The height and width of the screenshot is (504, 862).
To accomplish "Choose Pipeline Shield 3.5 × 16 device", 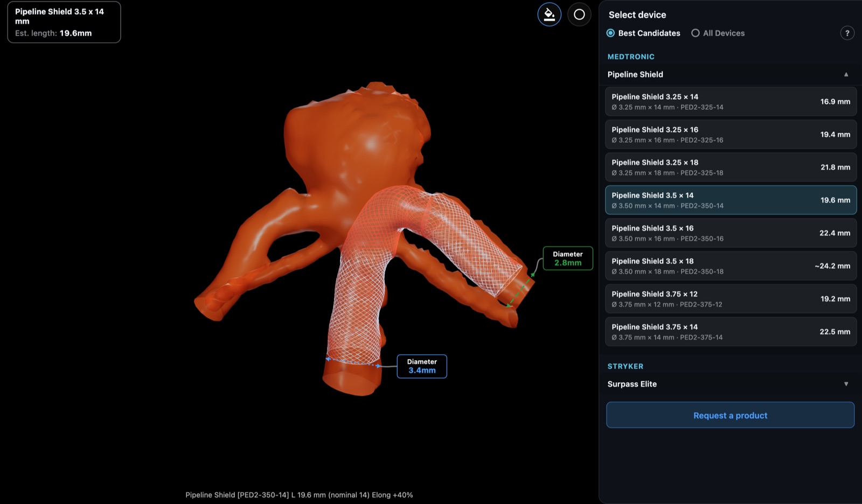I will click(731, 233).
